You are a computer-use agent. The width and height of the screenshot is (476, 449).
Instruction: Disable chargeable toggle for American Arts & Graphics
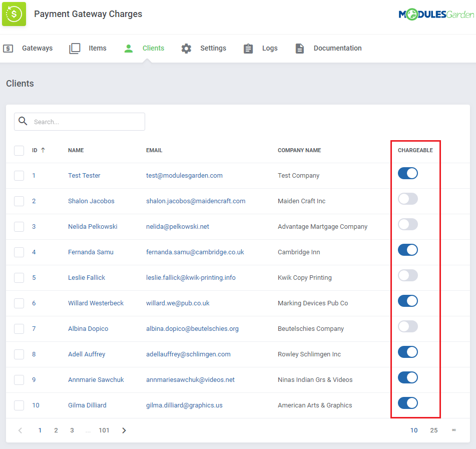coord(408,403)
